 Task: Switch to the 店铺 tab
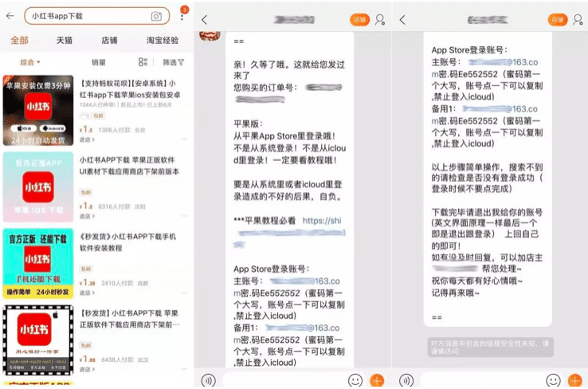(109, 40)
